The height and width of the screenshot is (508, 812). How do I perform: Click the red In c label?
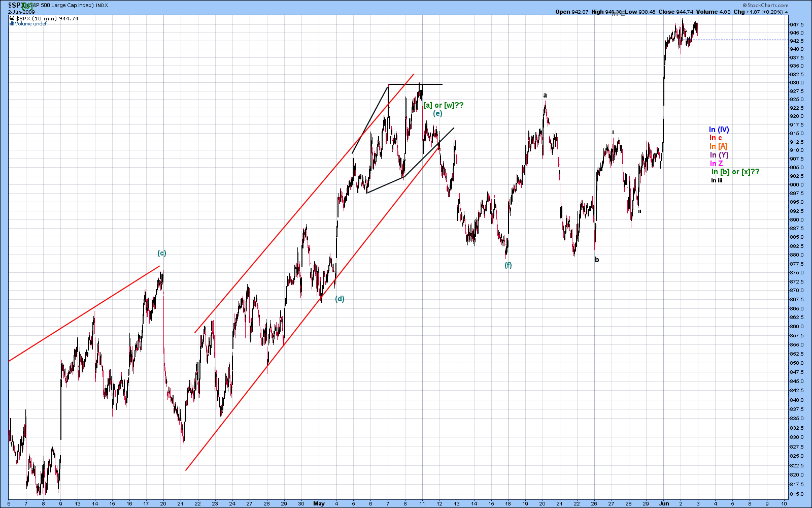point(716,138)
